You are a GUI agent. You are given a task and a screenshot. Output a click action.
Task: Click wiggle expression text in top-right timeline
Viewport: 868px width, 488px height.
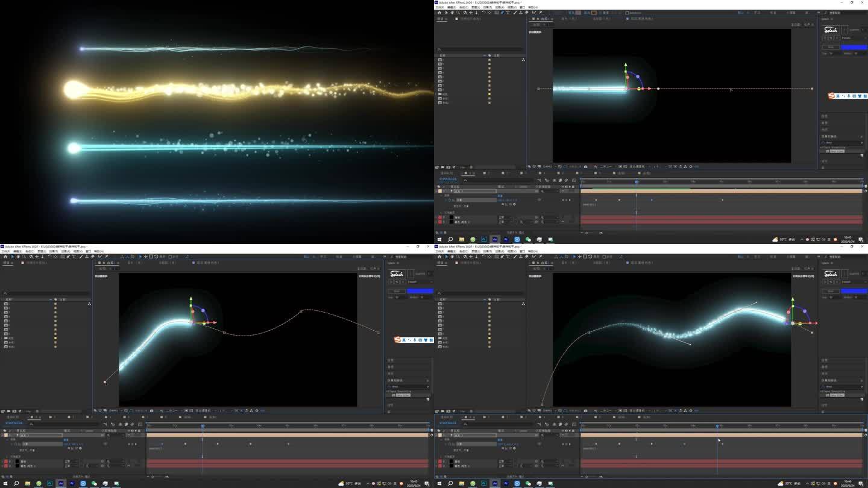[x=590, y=205]
